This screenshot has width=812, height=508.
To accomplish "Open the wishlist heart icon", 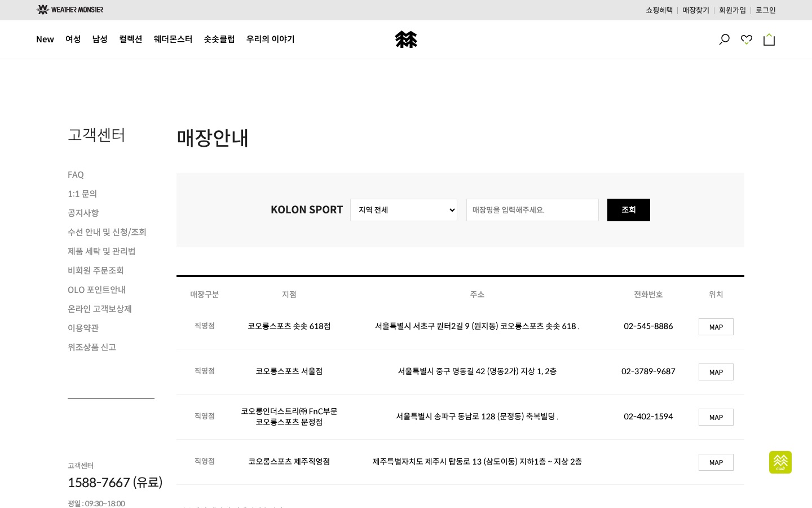I will [x=747, y=40].
